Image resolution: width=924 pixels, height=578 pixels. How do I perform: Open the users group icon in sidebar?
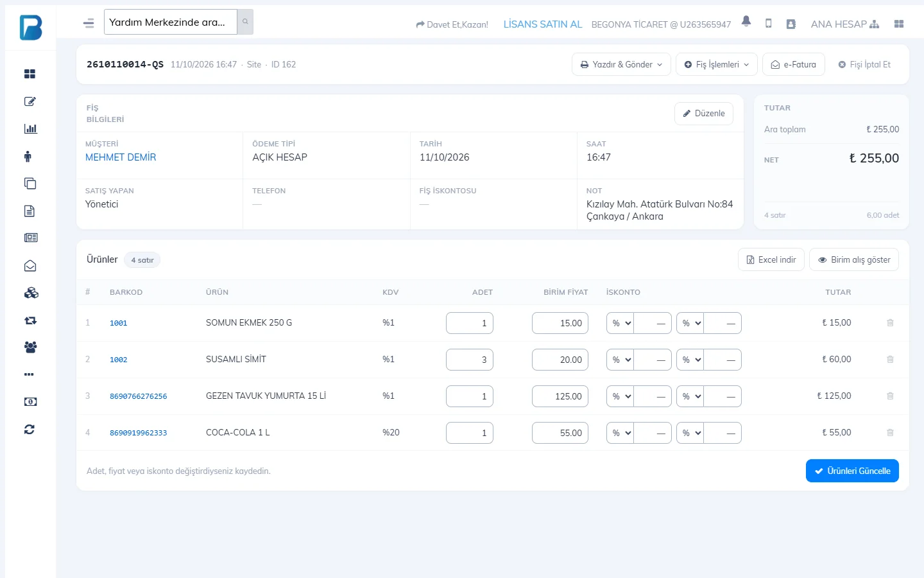tap(30, 347)
